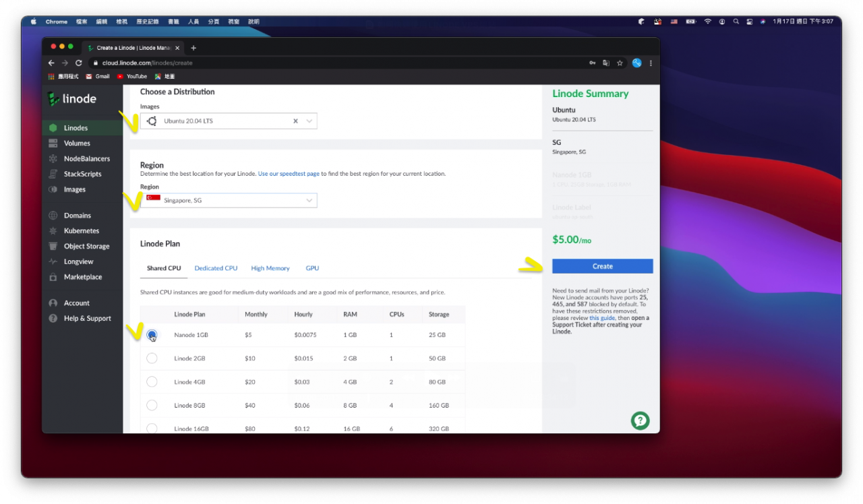Close the Create a Linode tab
The width and height of the screenshot is (863, 504).
coord(177,48)
